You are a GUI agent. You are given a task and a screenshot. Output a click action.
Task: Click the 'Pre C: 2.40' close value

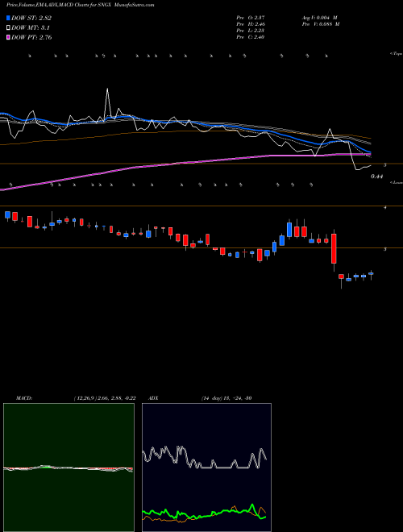[x=251, y=37]
